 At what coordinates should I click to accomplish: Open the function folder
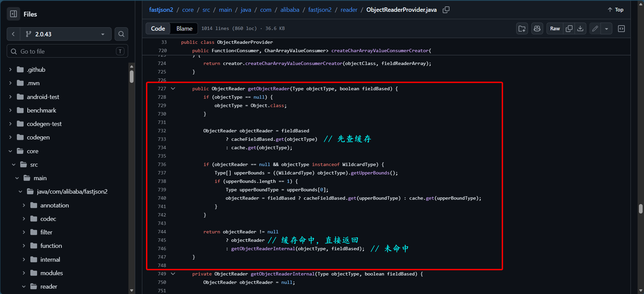click(x=51, y=246)
